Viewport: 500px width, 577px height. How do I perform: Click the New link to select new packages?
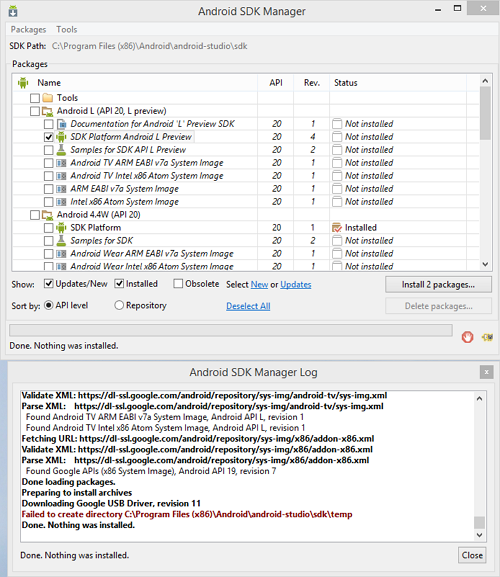tap(259, 284)
